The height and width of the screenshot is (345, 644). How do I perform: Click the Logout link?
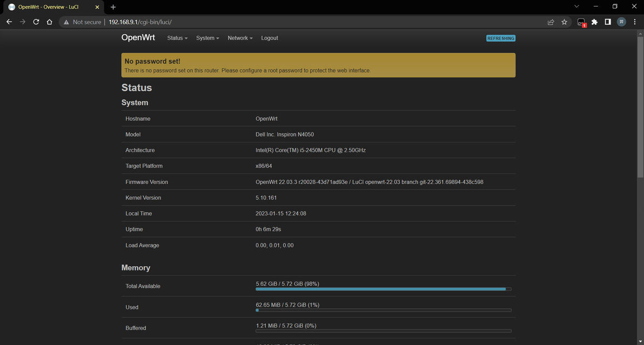click(x=270, y=38)
